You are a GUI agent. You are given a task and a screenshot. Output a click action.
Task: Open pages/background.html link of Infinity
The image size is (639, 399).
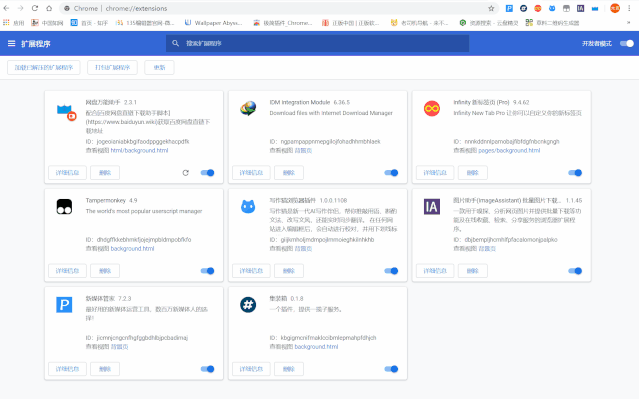[x=509, y=150]
